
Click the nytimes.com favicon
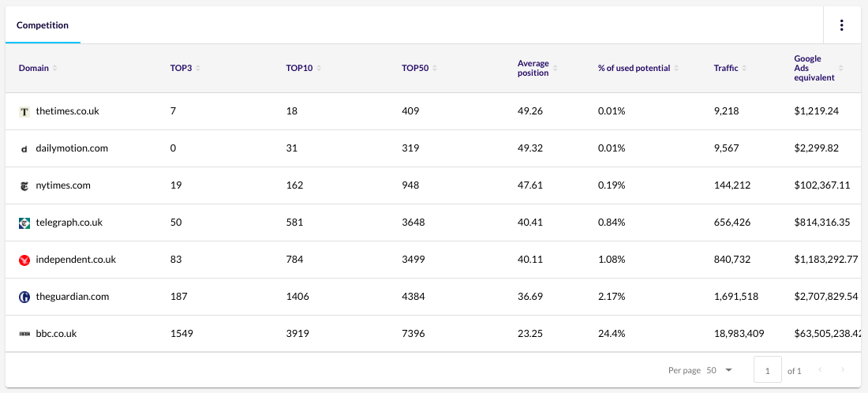click(24, 186)
